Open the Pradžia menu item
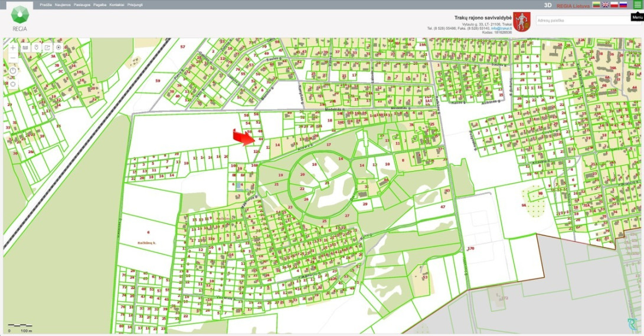The height and width of the screenshot is (336, 644). tap(45, 5)
